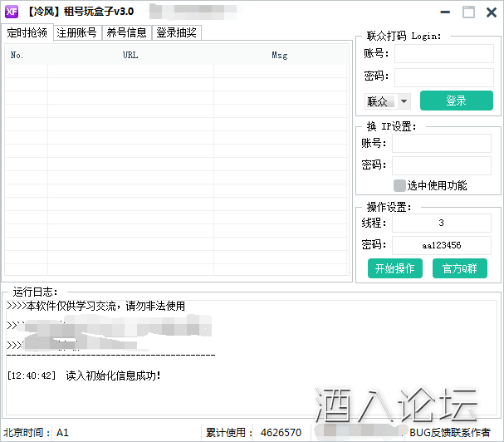Viewport: 504px width, 442px height.
Task: Click BUG反馈联系作者 in the status bar
Action: (450, 432)
